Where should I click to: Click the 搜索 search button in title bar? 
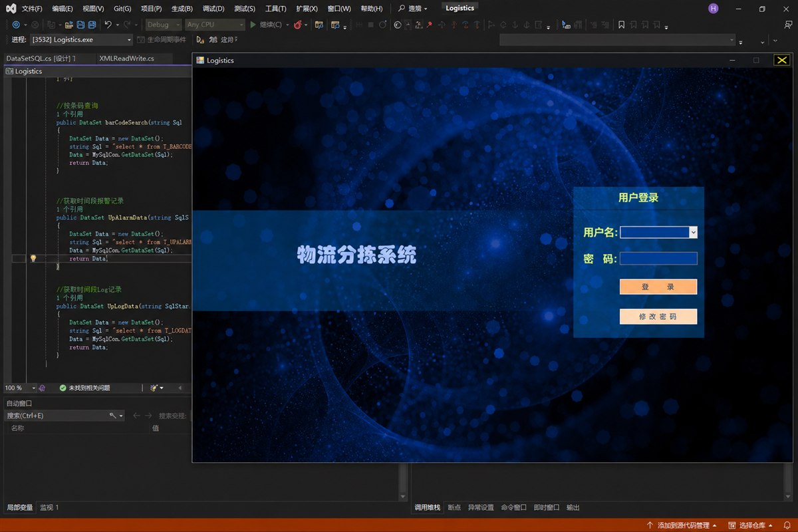click(413, 9)
